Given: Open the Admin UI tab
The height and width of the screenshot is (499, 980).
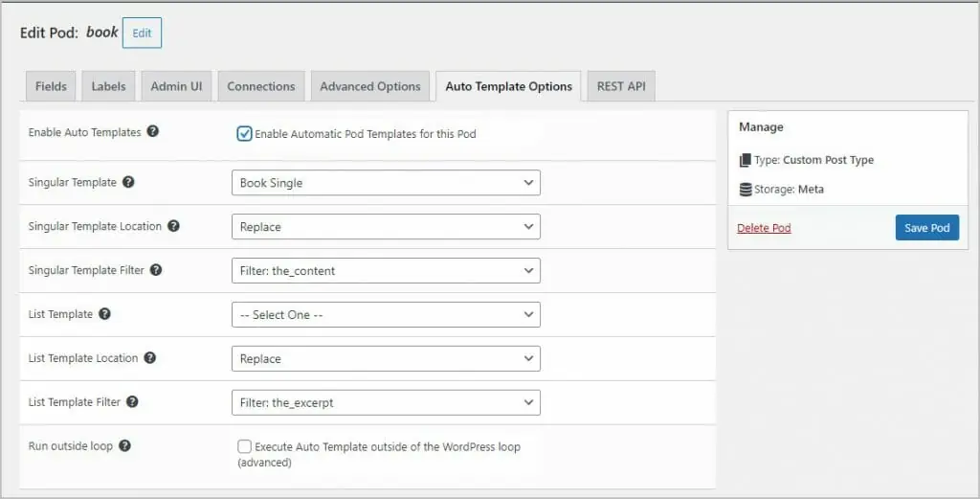Looking at the screenshot, I should coord(176,86).
